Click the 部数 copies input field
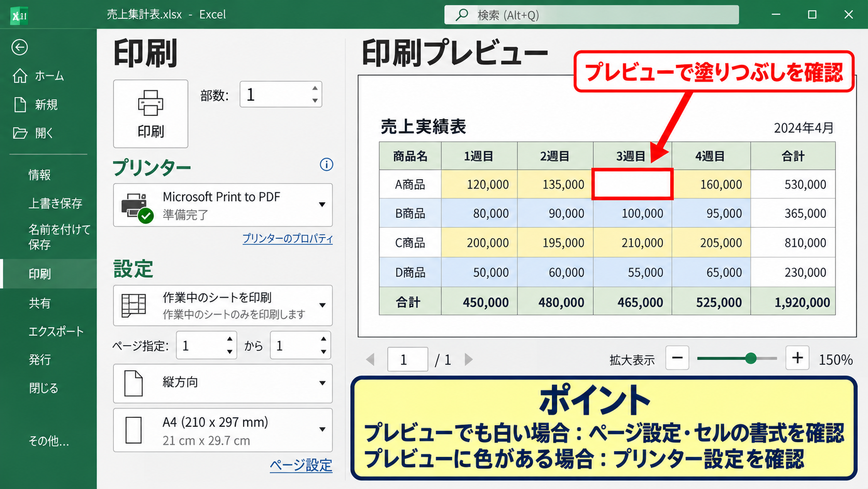The width and height of the screenshot is (868, 489). pyautogui.click(x=281, y=94)
